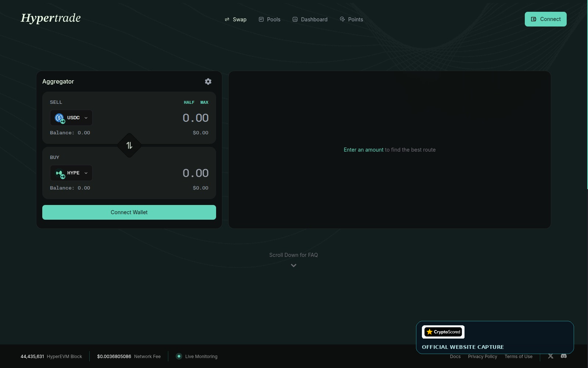Open the Terms of Use link
The width and height of the screenshot is (588, 368).
pyautogui.click(x=519, y=357)
